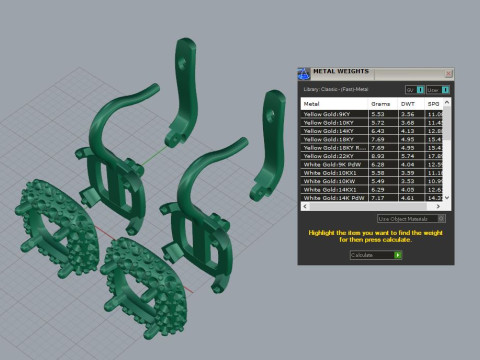Click the 2.56 DWT cell
Screen dimensions: 480x360
pyautogui.click(x=411, y=114)
